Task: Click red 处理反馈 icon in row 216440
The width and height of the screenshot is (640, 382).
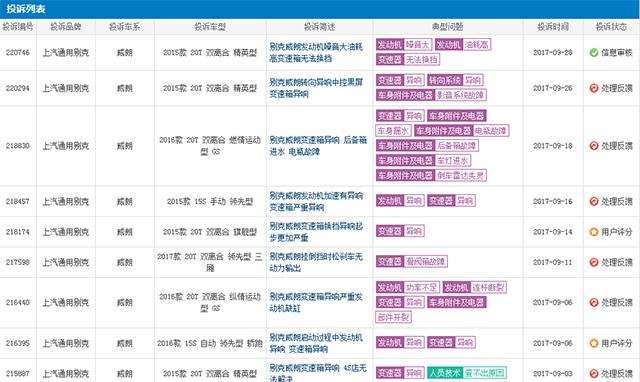Action: click(594, 302)
